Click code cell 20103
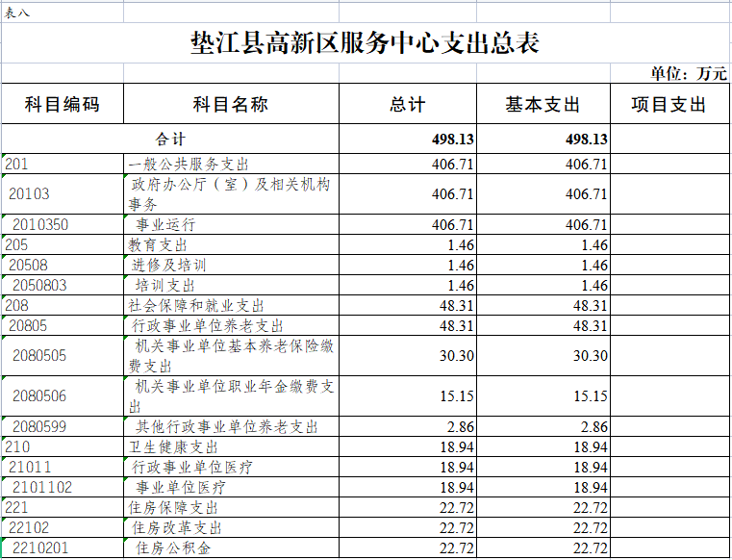Viewport: 732px width, 560px height. (63, 193)
